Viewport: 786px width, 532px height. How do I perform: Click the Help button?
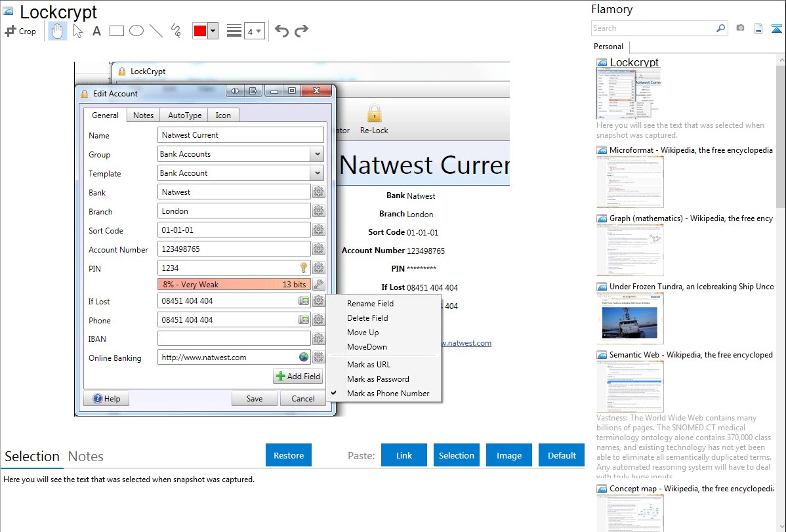click(x=106, y=399)
